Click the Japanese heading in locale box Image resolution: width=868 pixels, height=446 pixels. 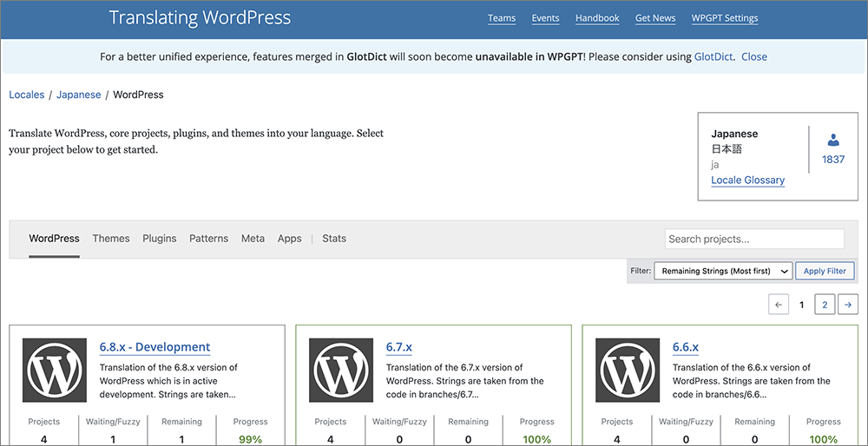[x=734, y=134]
